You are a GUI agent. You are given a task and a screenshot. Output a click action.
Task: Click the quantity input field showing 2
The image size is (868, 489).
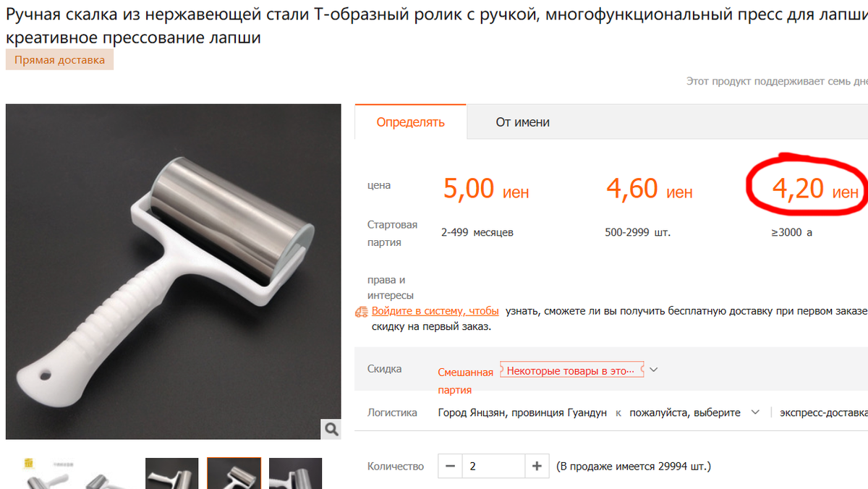click(493, 467)
